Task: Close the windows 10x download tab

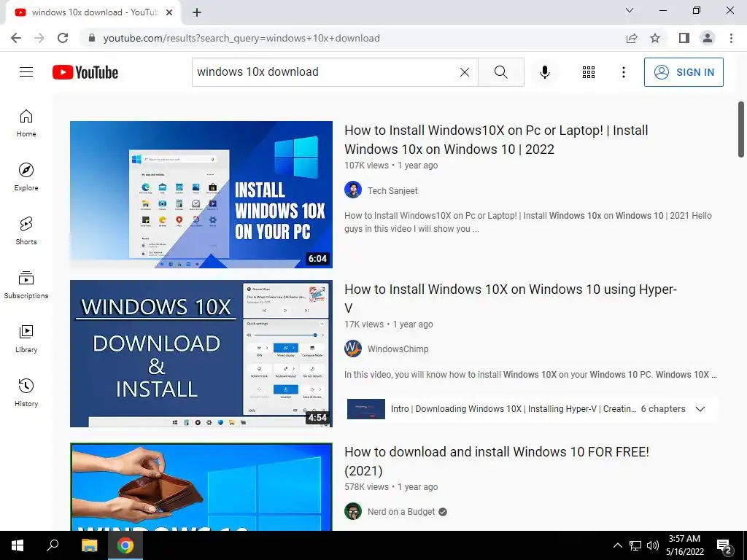Action: (x=169, y=12)
